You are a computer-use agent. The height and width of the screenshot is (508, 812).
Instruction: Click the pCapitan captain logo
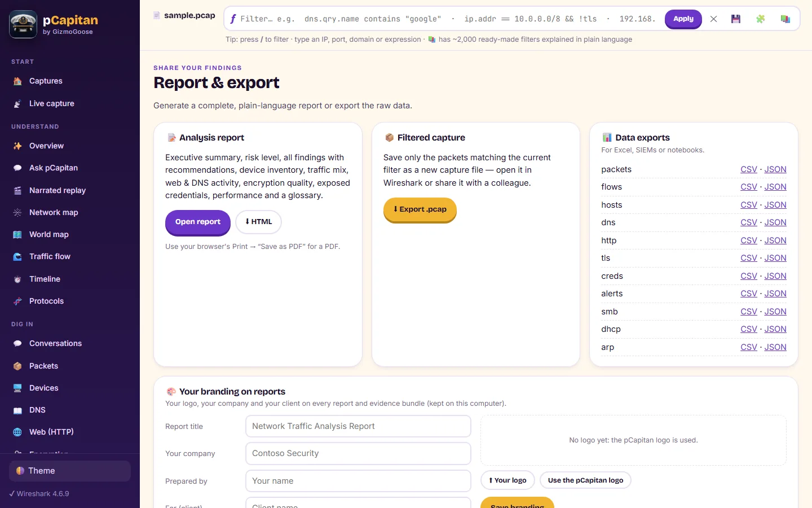(23, 24)
